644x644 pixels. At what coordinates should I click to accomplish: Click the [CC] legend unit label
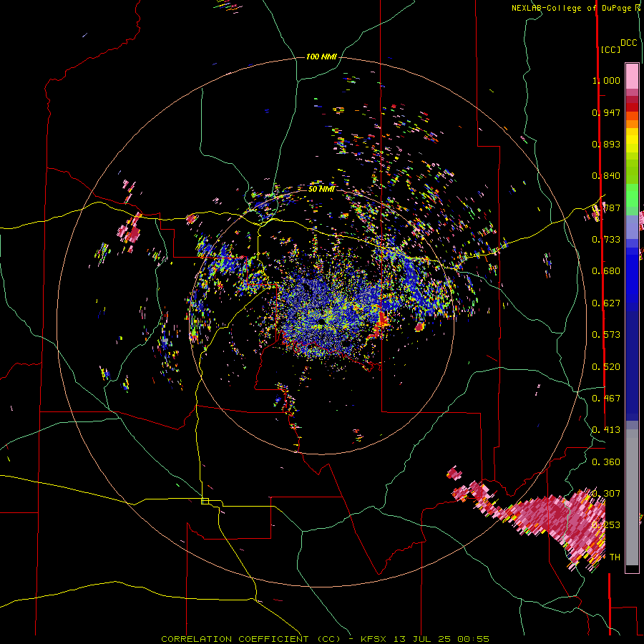610,49
